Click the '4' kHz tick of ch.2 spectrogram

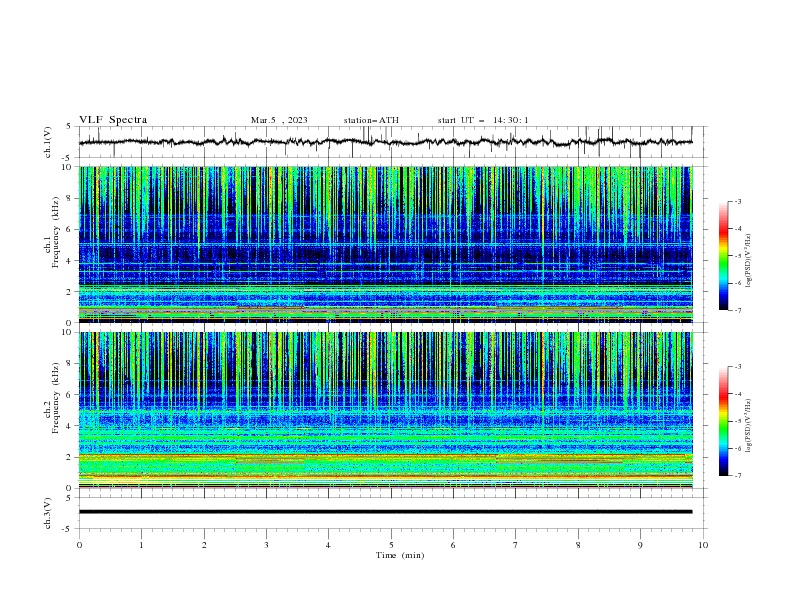[x=70, y=426]
